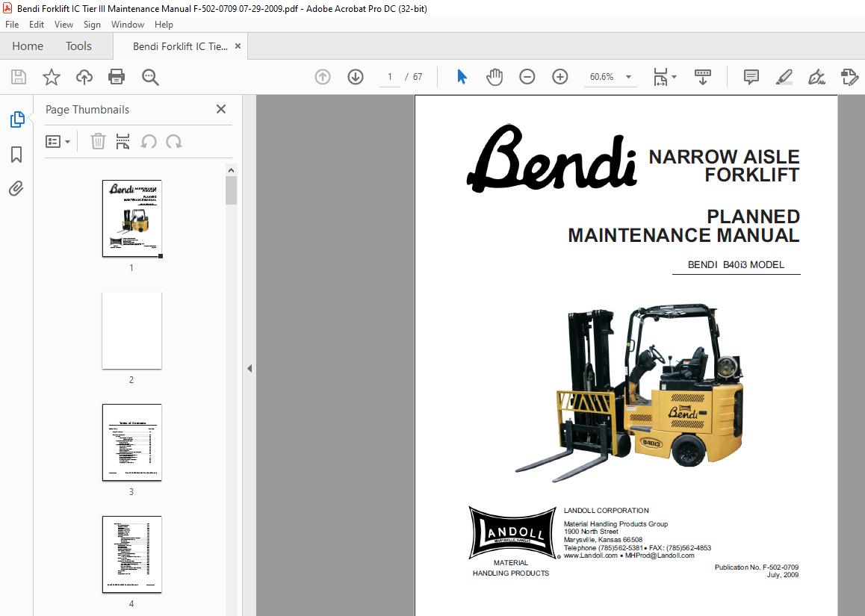Click the 'LANDOLL CORPORATION' text

click(x=607, y=511)
